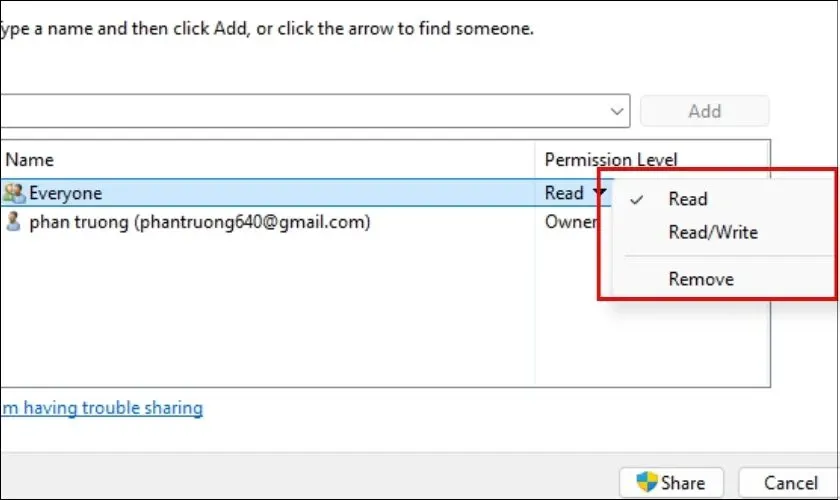Click the Permission Level column header

pyautogui.click(x=610, y=159)
